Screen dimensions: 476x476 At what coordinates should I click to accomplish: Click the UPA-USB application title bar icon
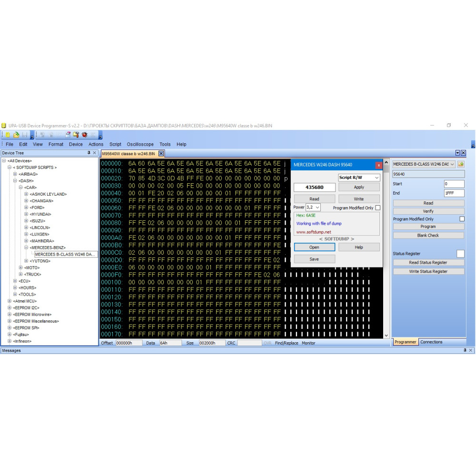4,126
